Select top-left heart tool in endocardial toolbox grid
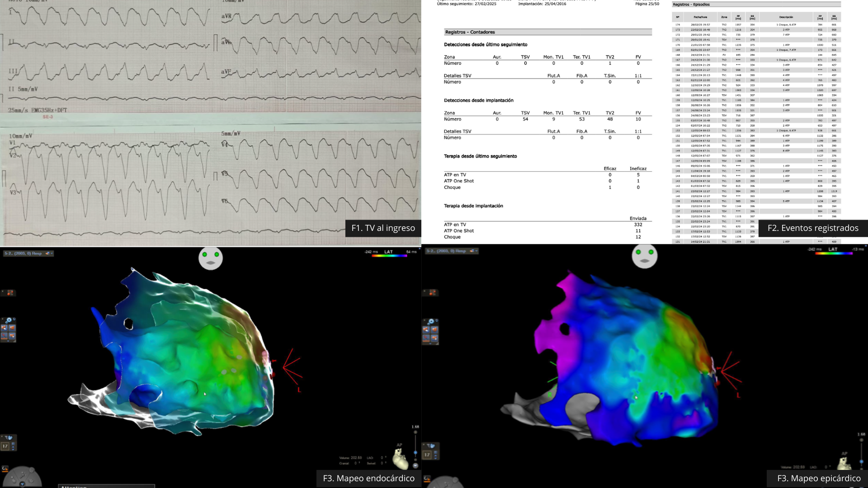 5,328
